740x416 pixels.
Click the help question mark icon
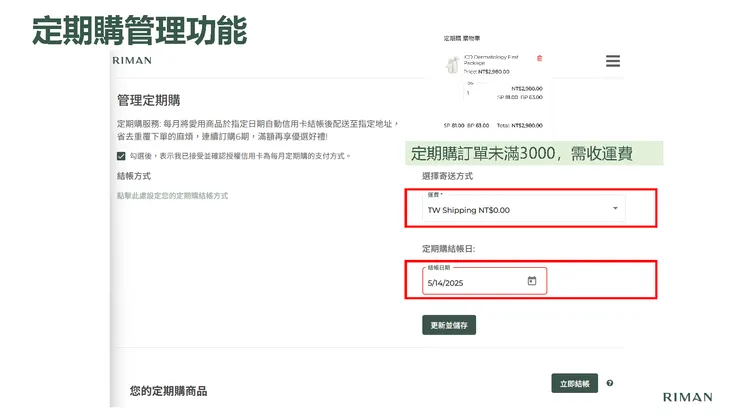pyautogui.click(x=610, y=383)
